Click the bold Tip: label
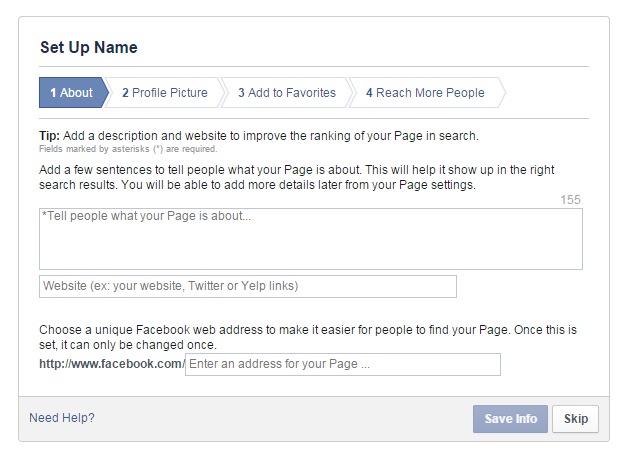This screenshot has width=643, height=459. point(50,136)
